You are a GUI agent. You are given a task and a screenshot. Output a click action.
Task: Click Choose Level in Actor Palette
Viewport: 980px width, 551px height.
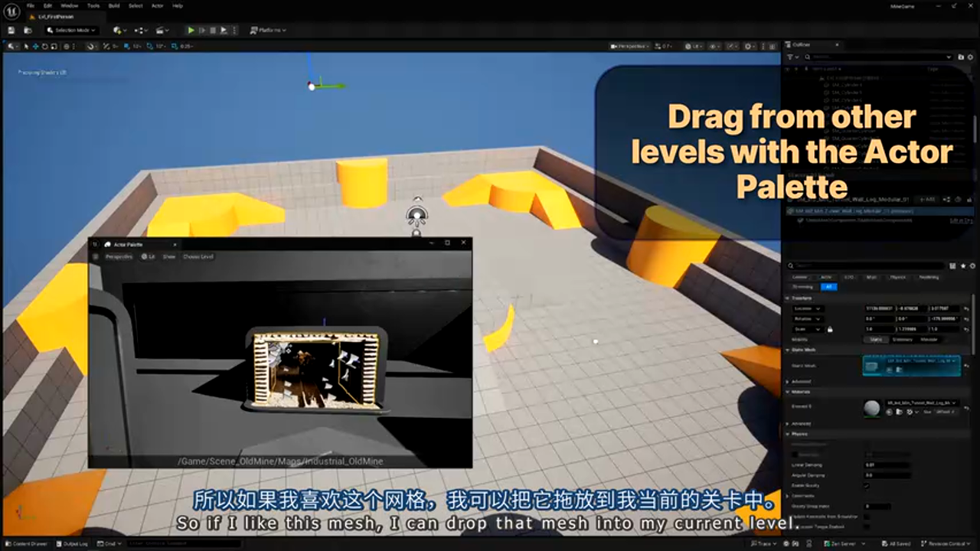(x=198, y=256)
